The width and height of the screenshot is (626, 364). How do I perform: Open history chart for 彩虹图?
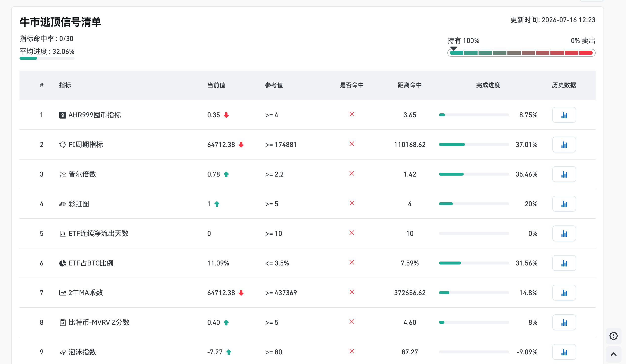[564, 204]
